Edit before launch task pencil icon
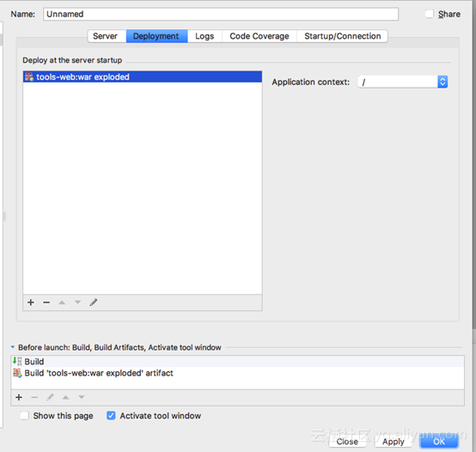The width and height of the screenshot is (476, 452). click(50, 397)
